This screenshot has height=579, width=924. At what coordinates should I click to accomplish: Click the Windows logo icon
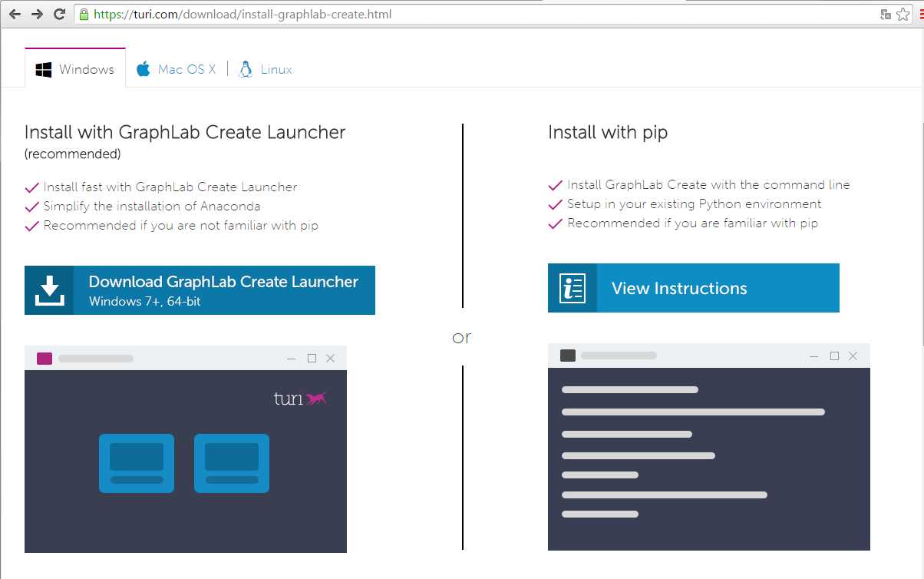[44, 70]
